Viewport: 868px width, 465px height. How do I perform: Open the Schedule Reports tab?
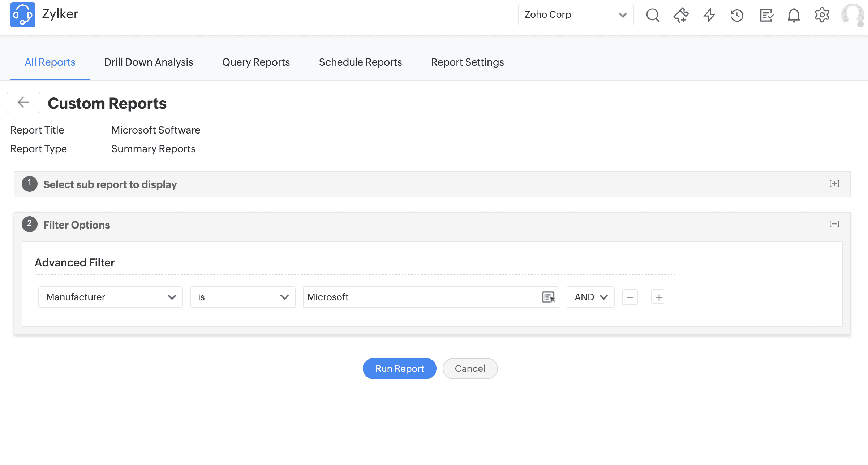pyautogui.click(x=360, y=62)
